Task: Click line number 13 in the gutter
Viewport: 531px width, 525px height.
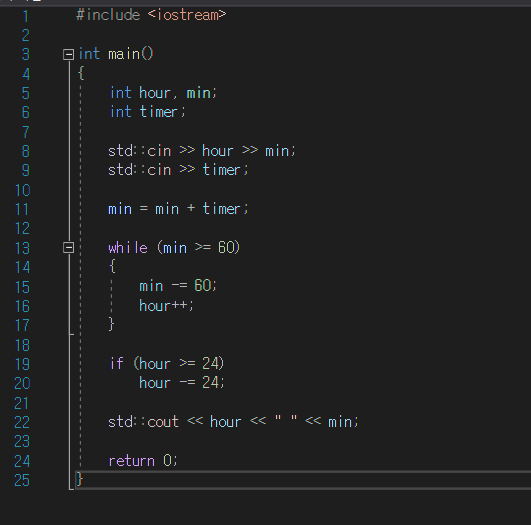Action: 22,248
